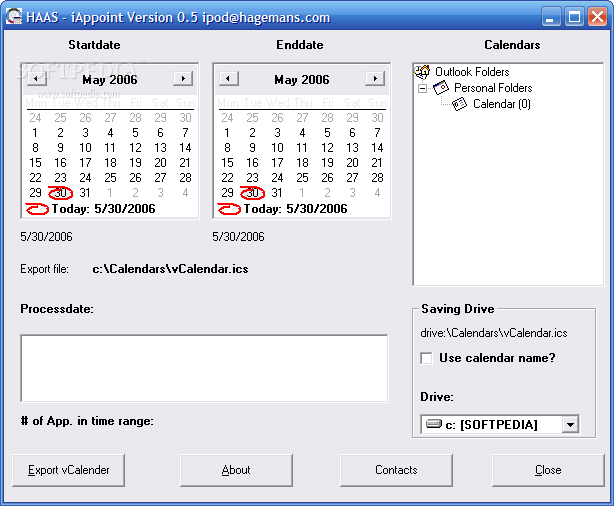Go to next month in Enddate calendar

[x=374, y=79]
